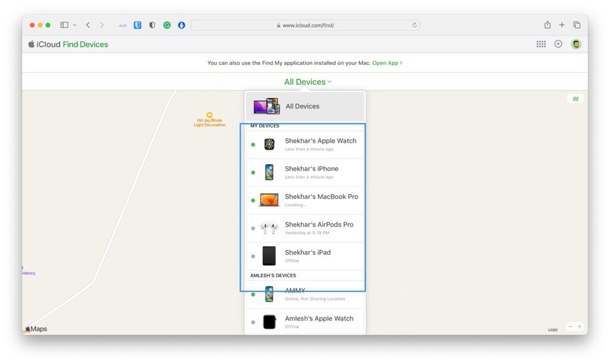
Task: Focus the www.icloud.com/find address bar
Action: (x=305, y=25)
